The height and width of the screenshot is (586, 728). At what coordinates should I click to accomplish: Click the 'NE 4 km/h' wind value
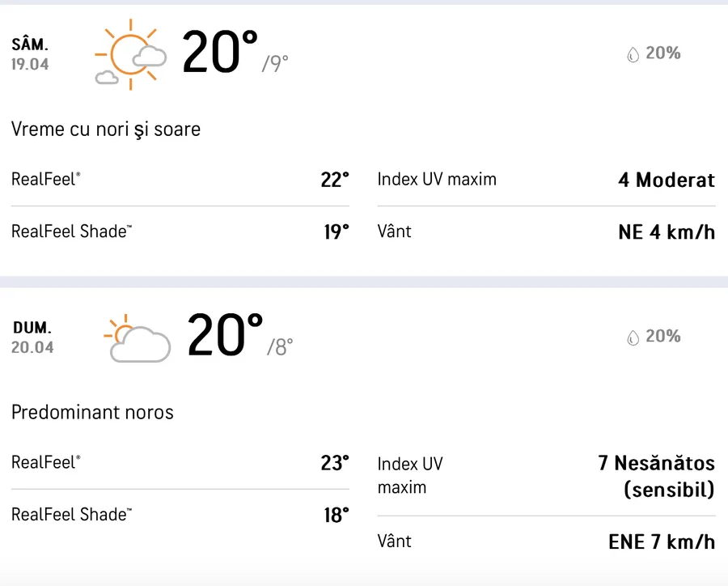pos(667,232)
